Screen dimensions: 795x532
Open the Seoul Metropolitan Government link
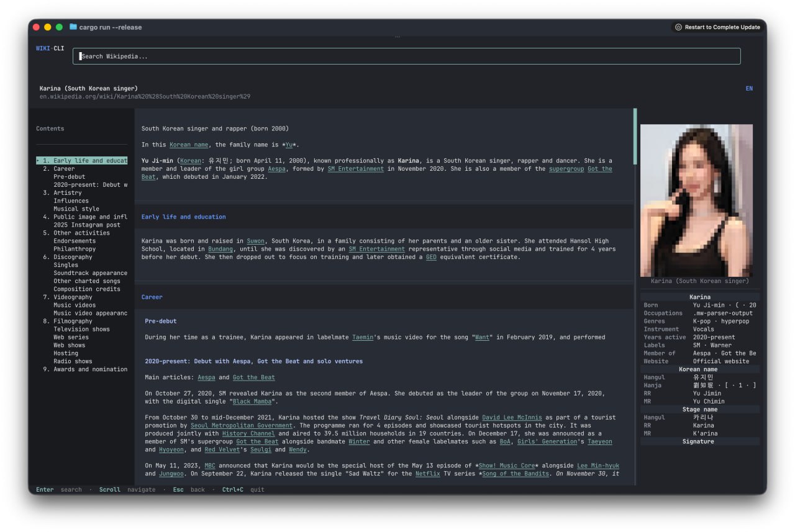(x=242, y=426)
